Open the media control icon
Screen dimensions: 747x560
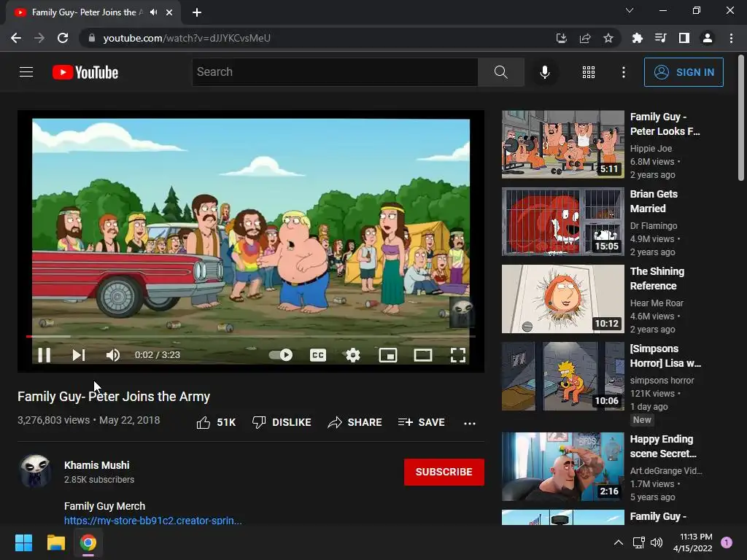660,38
